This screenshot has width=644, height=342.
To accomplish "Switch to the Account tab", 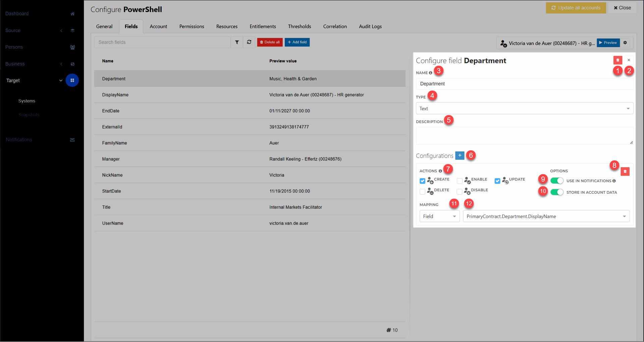I will (x=158, y=27).
